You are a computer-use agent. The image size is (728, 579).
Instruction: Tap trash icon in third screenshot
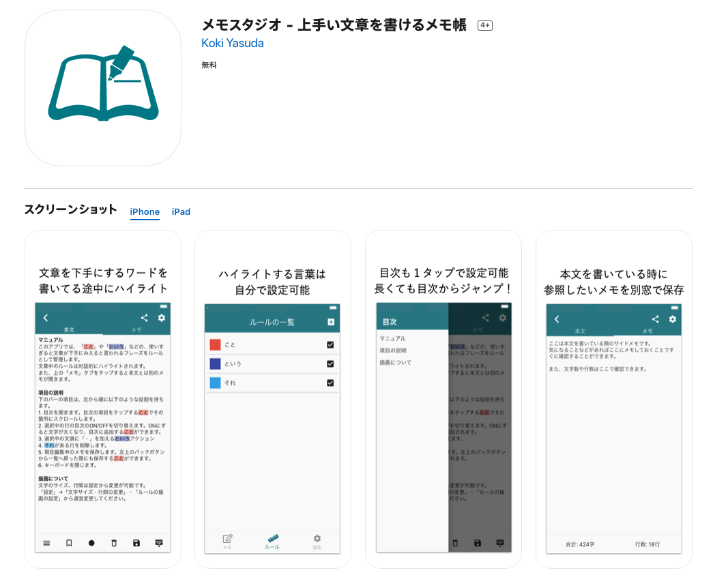coord(455,543)
